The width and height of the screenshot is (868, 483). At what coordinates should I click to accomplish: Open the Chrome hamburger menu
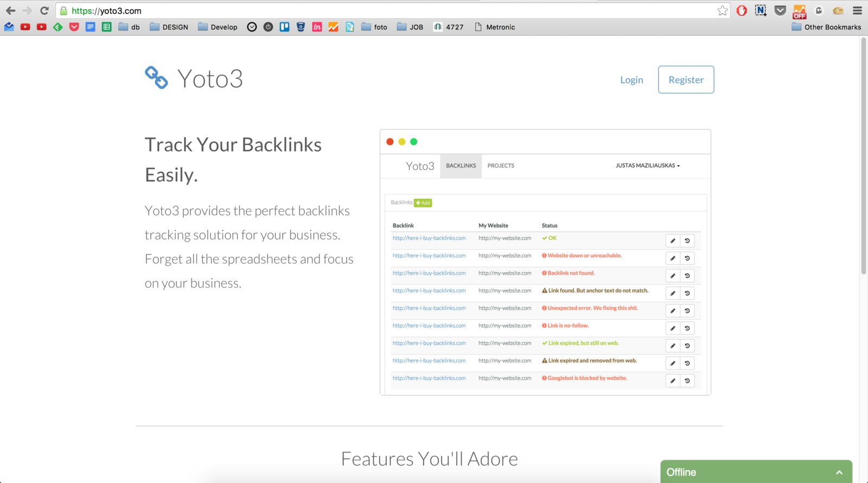(857, 10)
